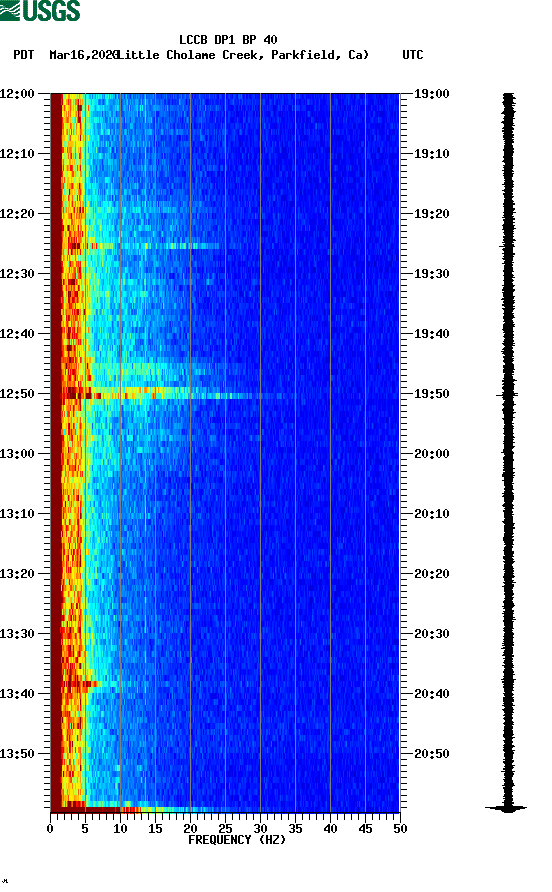This screenshot has width=552, height=892.
Task: Click the 'UTC' timezone label
Action: tap(413, 55)
